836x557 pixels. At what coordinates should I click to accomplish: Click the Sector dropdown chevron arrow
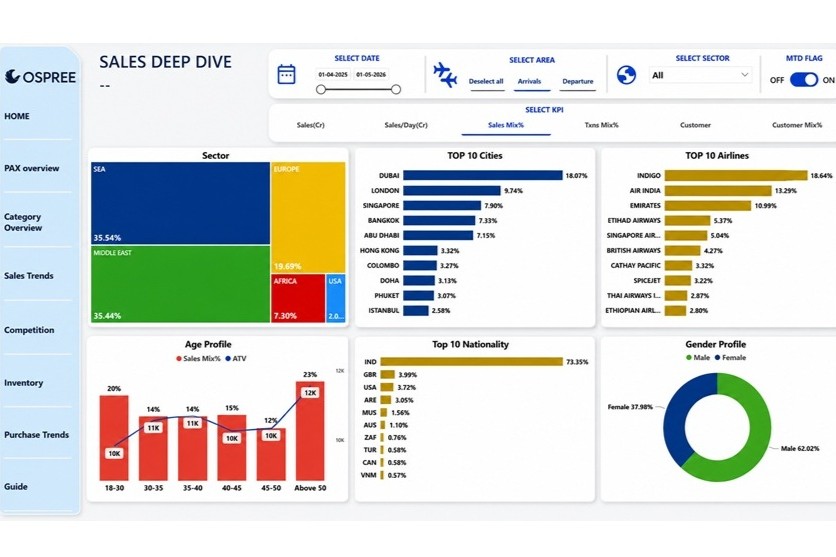[x=745, y=75]
